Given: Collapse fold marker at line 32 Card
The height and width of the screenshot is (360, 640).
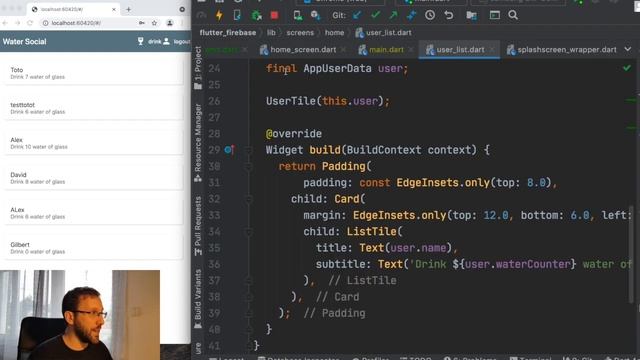Looking at the screenshot, I should coord(248,199).
